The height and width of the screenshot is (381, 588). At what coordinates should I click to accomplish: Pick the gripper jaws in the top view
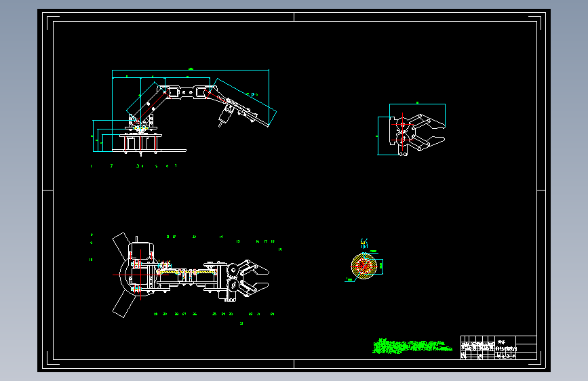click(255, 277)
